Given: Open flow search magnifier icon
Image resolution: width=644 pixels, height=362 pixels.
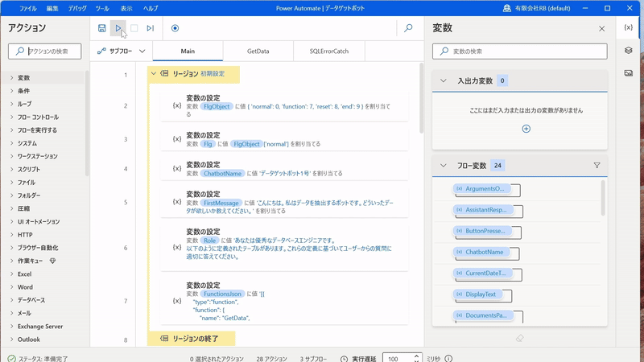Looking at the screenshot, I should pyautogui.click(x=408, y=28).
